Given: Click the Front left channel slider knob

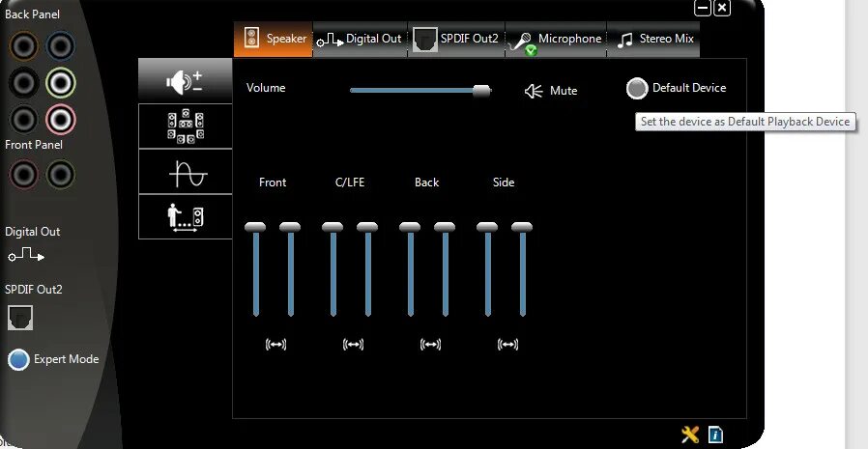Looking at the screenshot, I should [255, 227].
